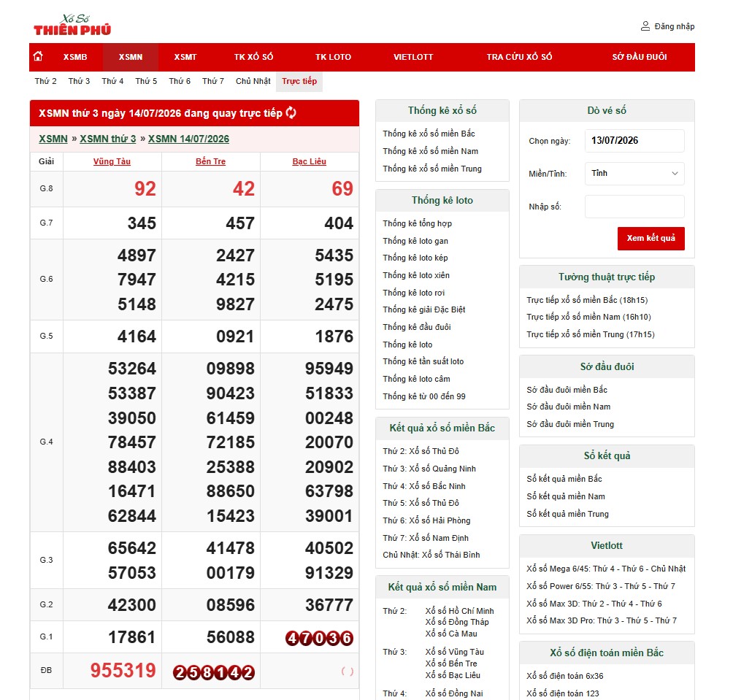The image size is (733, 700).
Task: Open Xổ số Mega 6/45 link
Action: [x=606, y=569]
